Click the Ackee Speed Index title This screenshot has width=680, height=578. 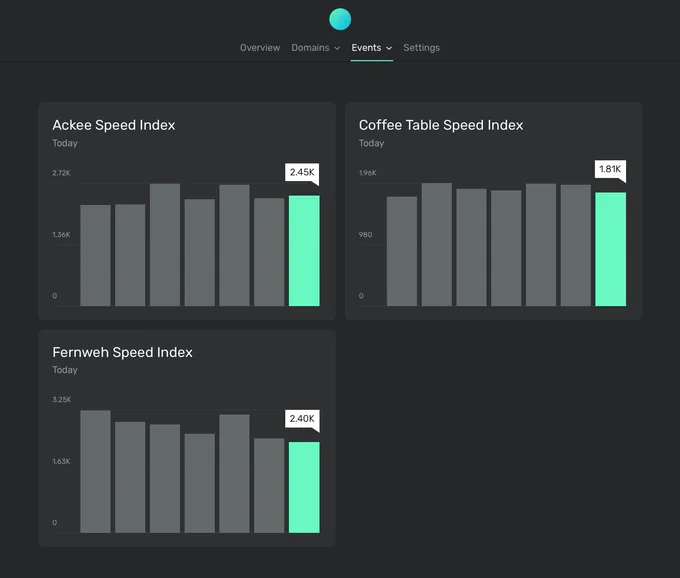[x=114, y=125]
